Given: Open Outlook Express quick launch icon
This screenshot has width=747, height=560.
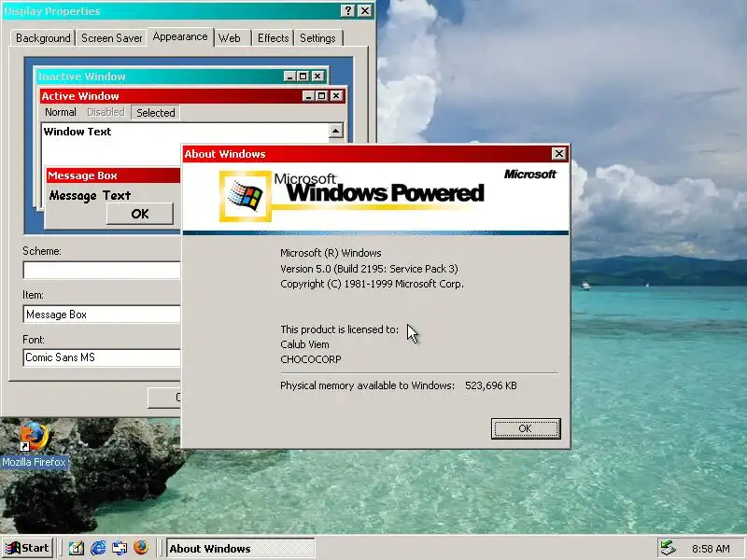Looking at the screenshot, I should (x=120, y=548).
